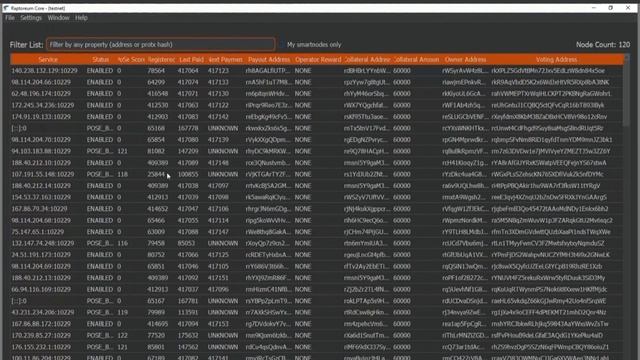The width and height of the screenshot is (640, 360).
Task: Click the vertical scrollbar of the node list
Action: pos(627,90)
